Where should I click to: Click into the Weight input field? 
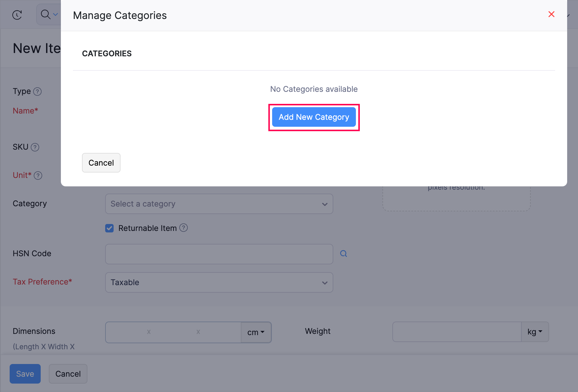(x=457, y=332)
